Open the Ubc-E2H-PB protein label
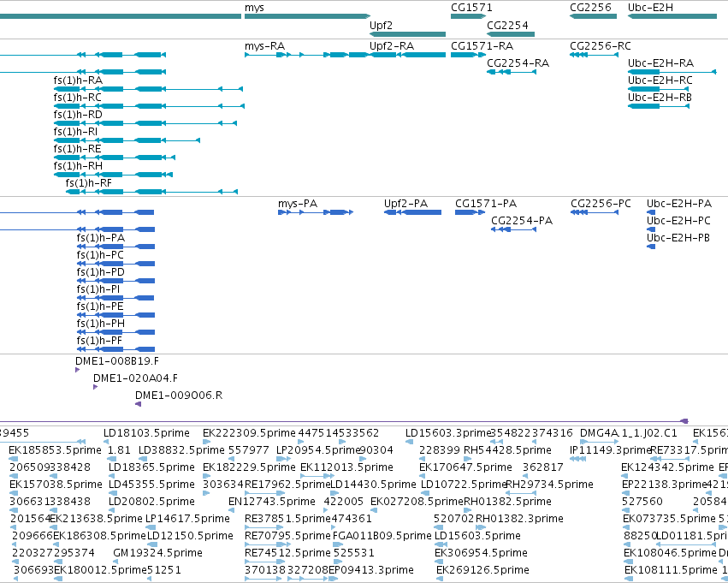 [678, 238]
